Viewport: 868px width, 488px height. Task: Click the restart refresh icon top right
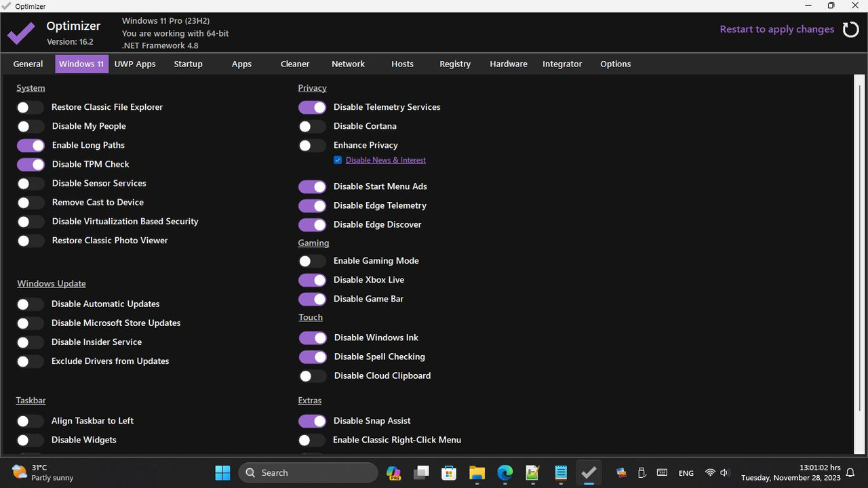(850, 29)
